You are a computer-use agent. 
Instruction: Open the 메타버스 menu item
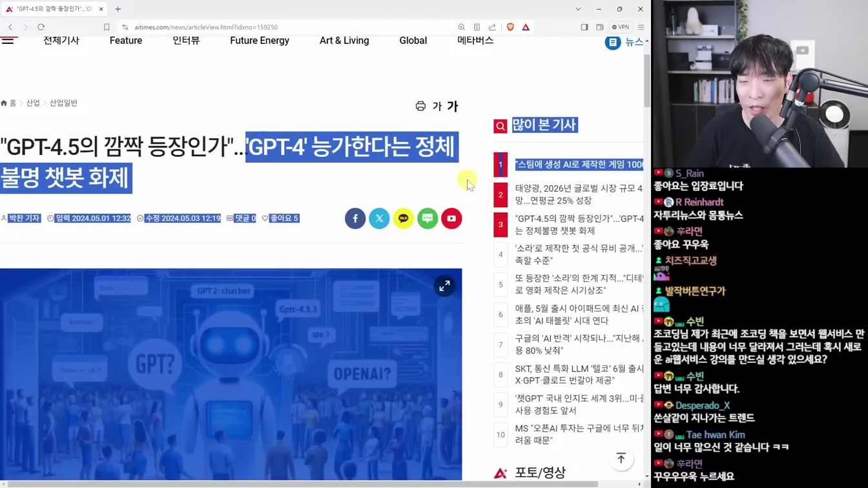pos(475,41)
